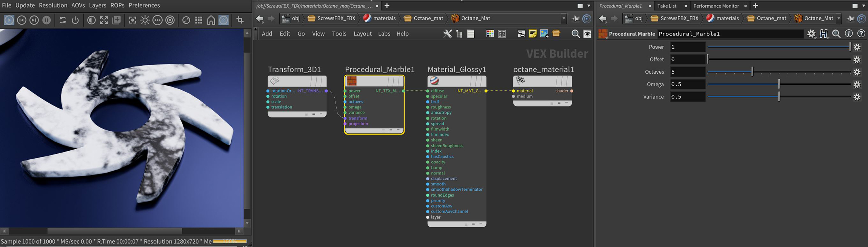Add a sticky note in network editor
The image size is (868, 247).
(532, 34)
